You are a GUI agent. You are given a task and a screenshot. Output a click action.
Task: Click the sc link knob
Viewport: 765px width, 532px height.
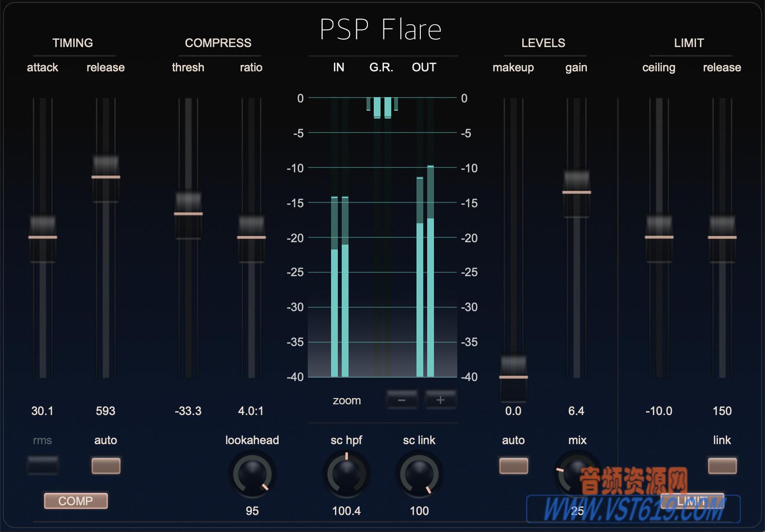(x=419, y=474)
